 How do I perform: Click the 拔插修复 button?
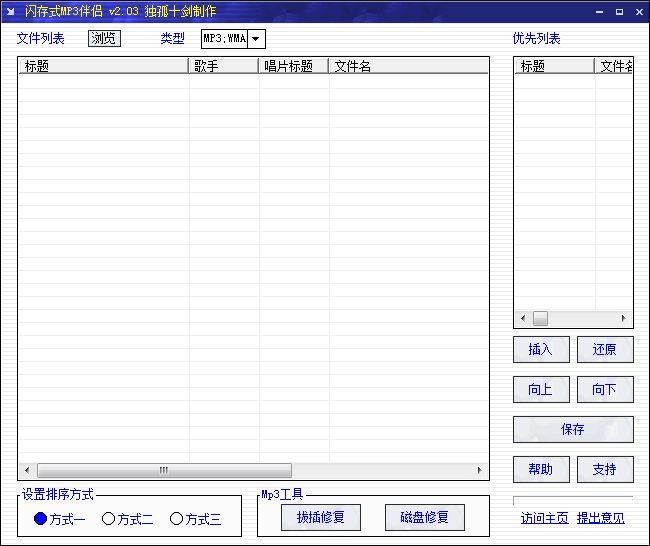[x=320, y=517]
